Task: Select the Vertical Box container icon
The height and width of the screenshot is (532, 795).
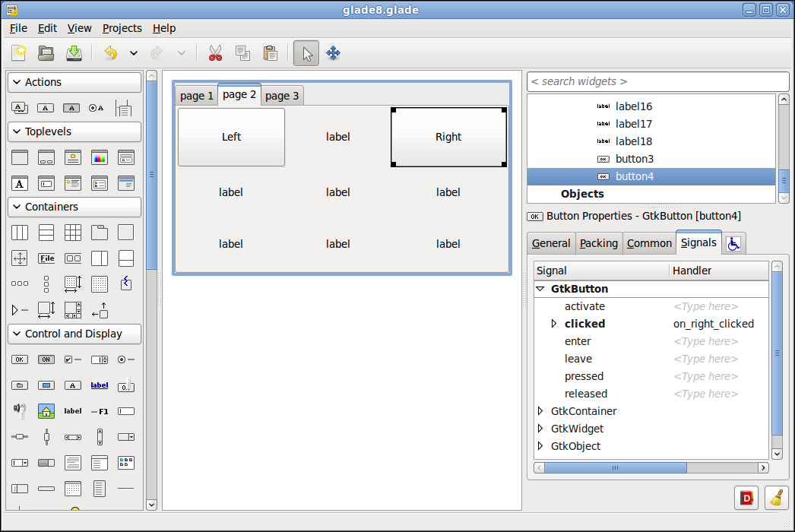Action: [x=46, y=233]
